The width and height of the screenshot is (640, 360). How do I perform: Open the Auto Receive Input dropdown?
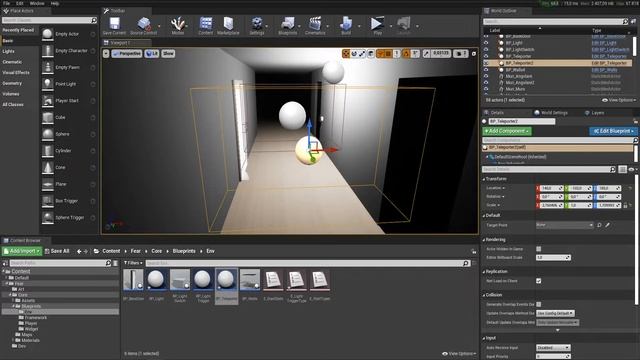[x=553, y=348]
